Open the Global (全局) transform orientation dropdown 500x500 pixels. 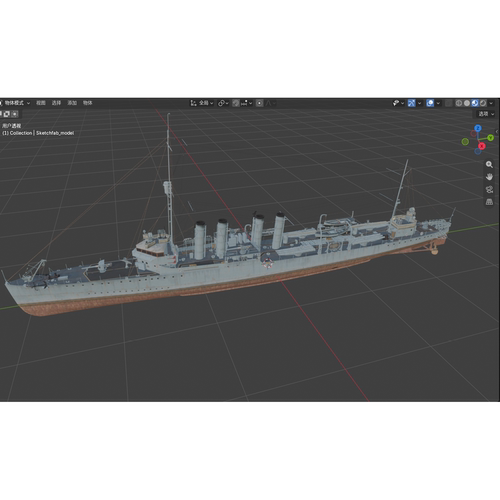(202, 103)
